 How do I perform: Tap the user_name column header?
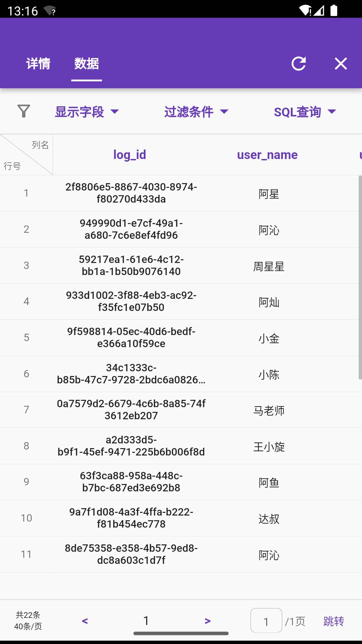[267, 155]
